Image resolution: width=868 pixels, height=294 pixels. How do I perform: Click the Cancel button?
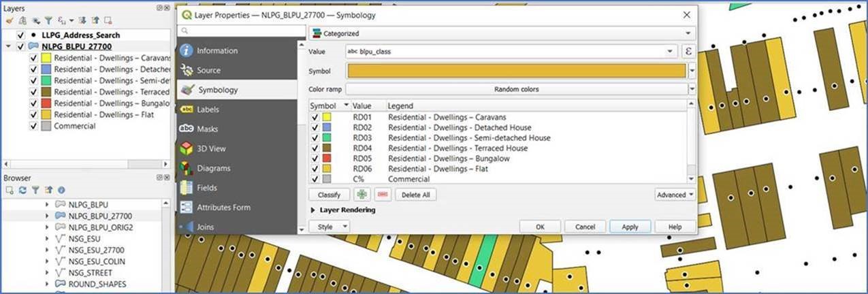(x=585, y=227)
